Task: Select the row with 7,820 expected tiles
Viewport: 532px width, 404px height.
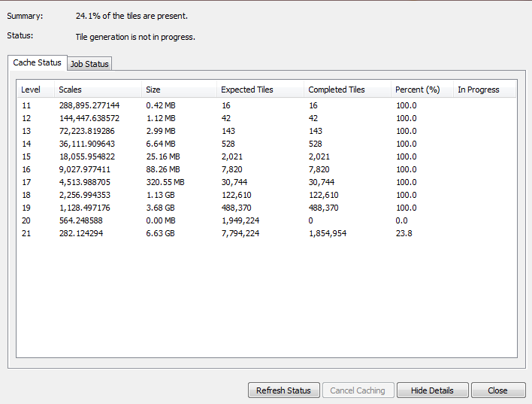Action: click(x=267, y=169)
